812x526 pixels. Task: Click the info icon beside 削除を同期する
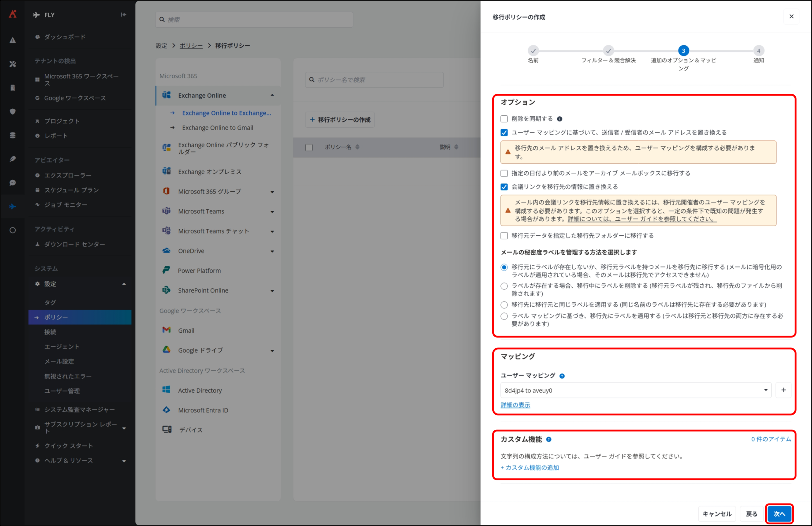[x=560, y=119]
